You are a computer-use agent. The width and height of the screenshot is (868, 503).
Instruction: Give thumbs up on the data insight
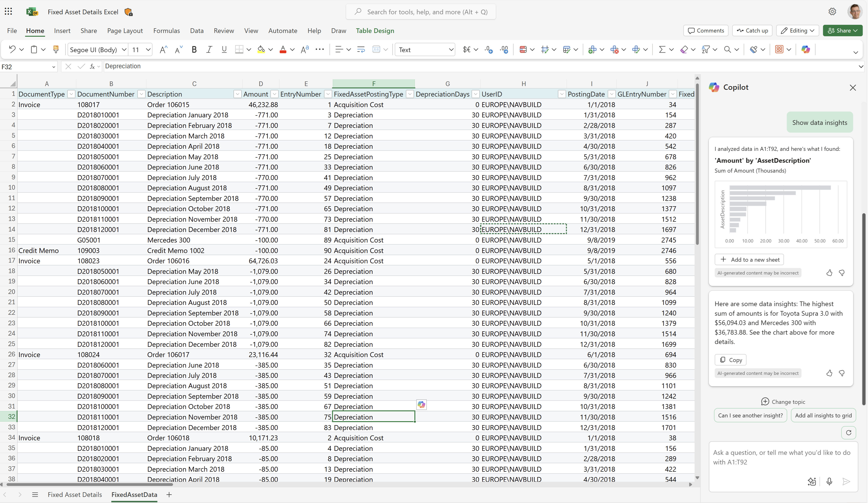829,272
